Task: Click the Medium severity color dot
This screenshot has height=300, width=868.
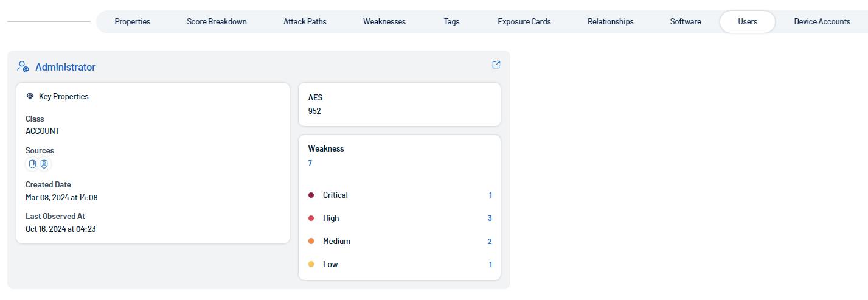Action: click(x=311, y=242)
